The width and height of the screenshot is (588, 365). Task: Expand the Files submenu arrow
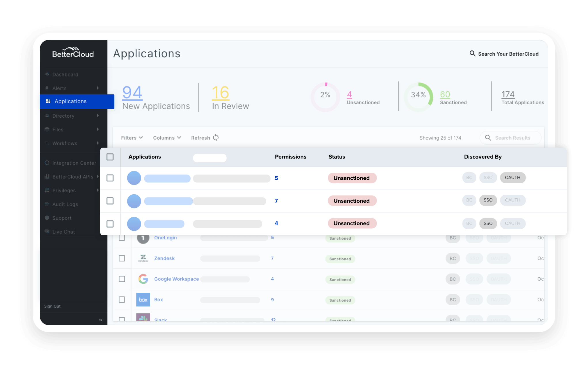tap(98, 129)
